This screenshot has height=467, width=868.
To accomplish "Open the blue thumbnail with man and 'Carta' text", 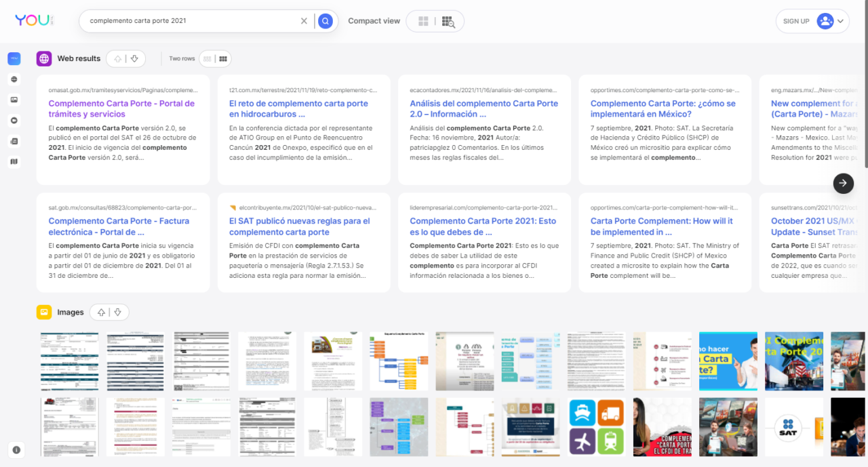I will [x=728, y=361].
